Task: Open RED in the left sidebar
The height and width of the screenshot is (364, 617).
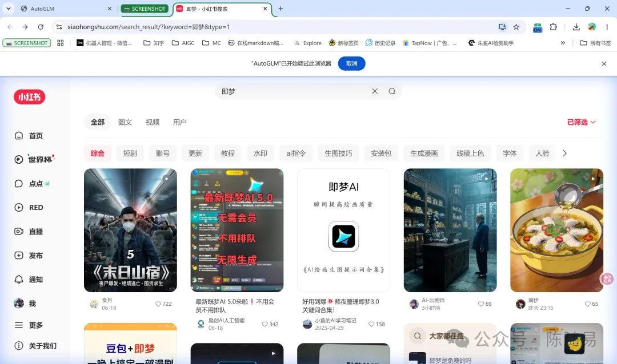Action: click(29, 208)
